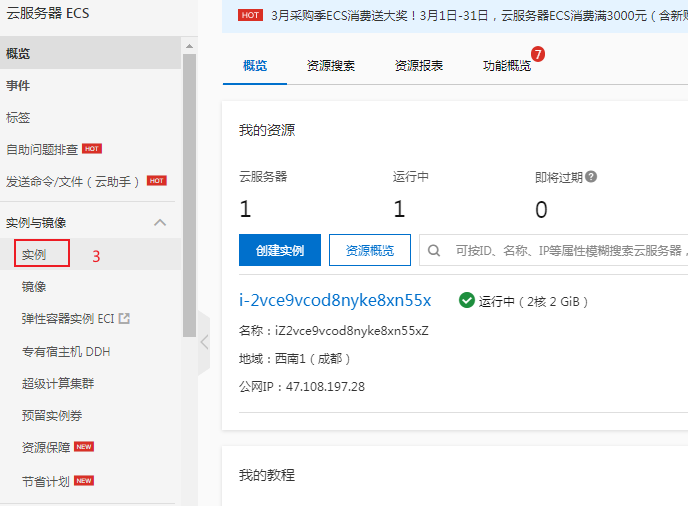Click the 我的教程 heading
688x506 pixels.
[x=267, y=475]
